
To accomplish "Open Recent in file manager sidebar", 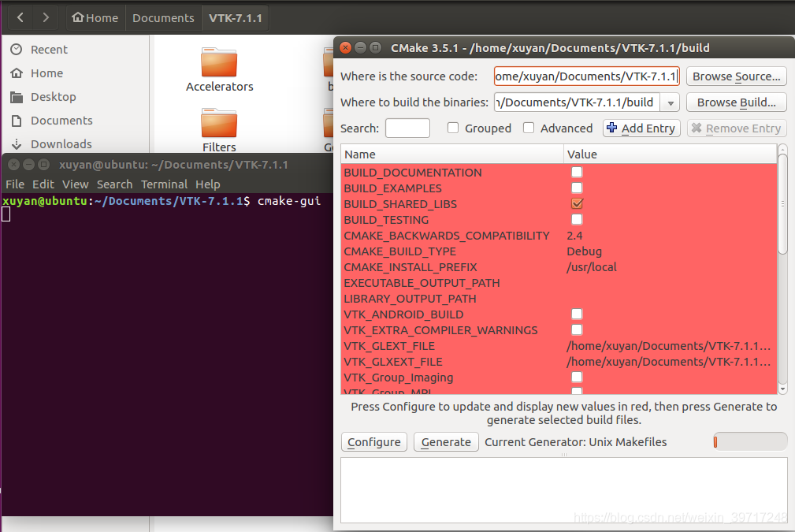I will (49, 49).
